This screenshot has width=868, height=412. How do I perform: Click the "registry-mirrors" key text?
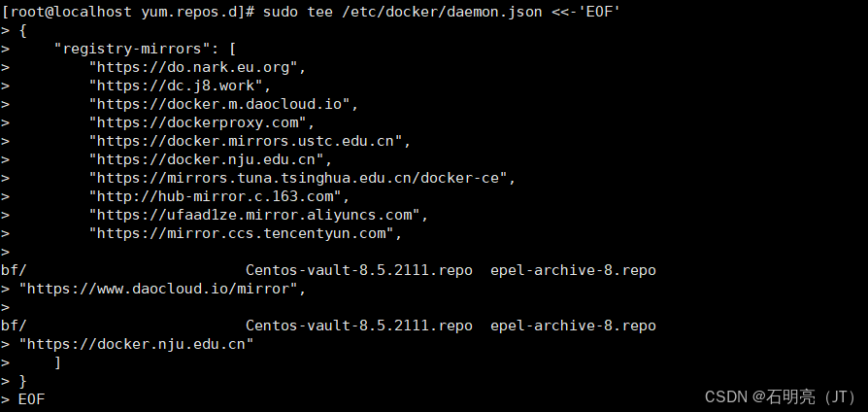click(132, 49)
